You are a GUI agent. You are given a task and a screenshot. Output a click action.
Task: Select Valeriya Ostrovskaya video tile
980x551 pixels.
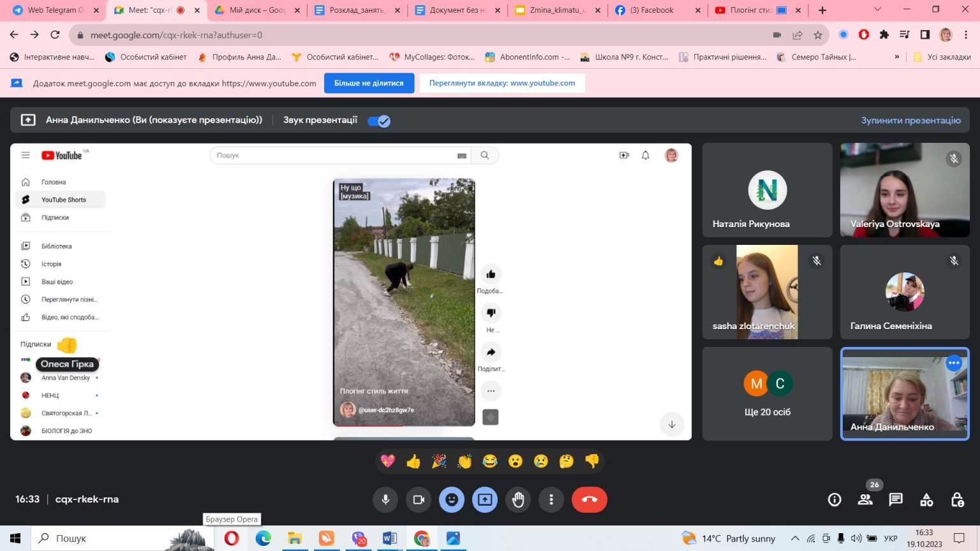[905, 190]
